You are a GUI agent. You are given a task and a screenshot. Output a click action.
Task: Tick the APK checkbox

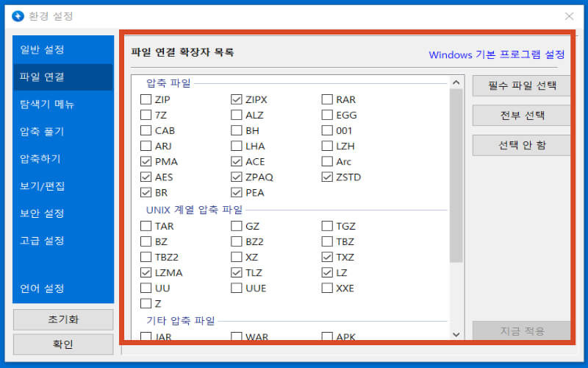[327, 336]
